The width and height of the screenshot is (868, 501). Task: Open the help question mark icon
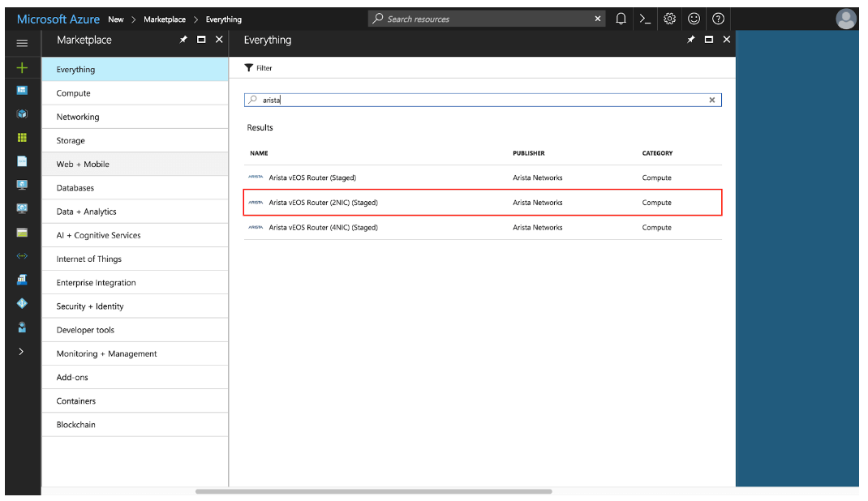[719, 19]
